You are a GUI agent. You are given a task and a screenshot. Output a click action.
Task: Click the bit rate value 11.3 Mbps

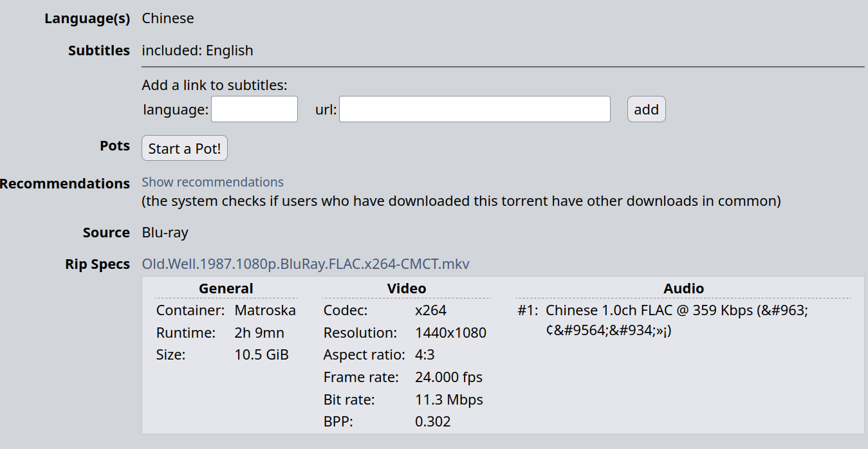pyautogui.click(x=449, y=400)
